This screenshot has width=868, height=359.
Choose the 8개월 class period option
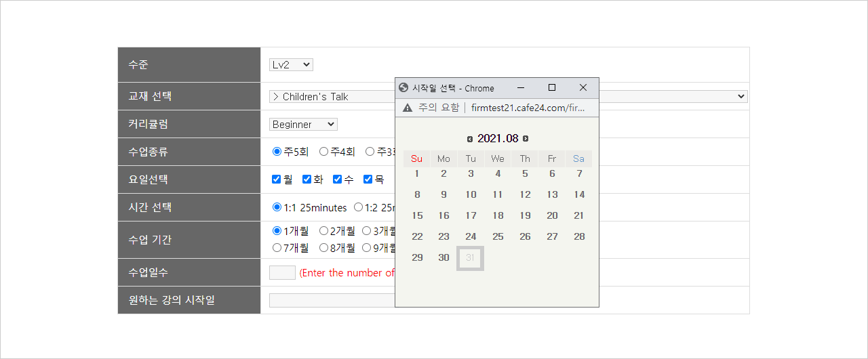324,248
